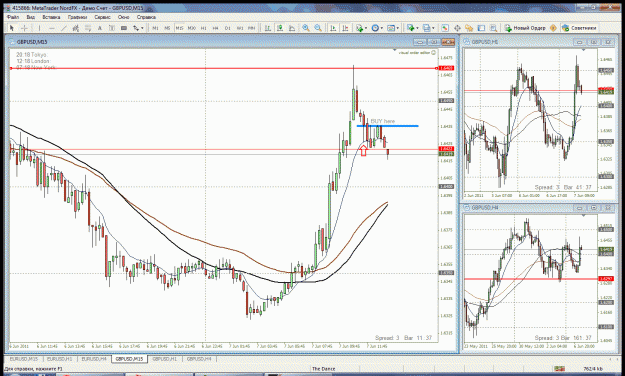The width and height of the screenshot is (625, 376).
Task: Select the Cursor pointer tool
Action: [x=12, y=28]
